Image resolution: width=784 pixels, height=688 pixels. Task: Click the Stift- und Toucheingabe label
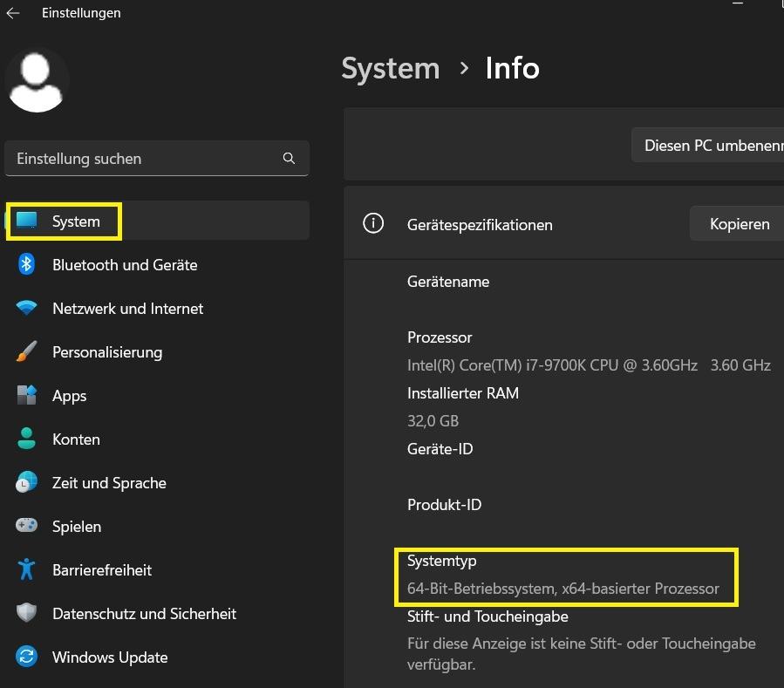click(x=487, y=616)
